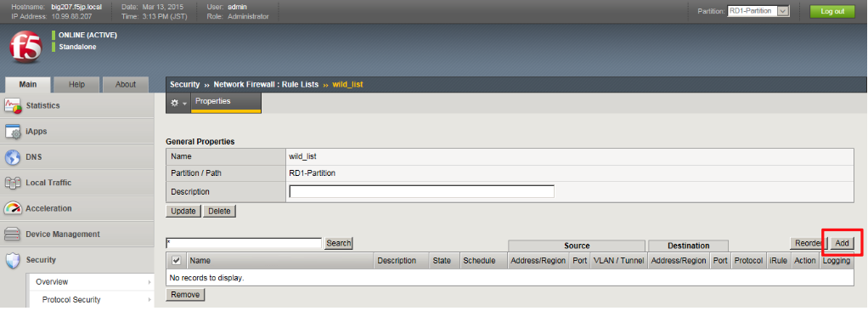Open the gear settings menu

pos(178,104)
